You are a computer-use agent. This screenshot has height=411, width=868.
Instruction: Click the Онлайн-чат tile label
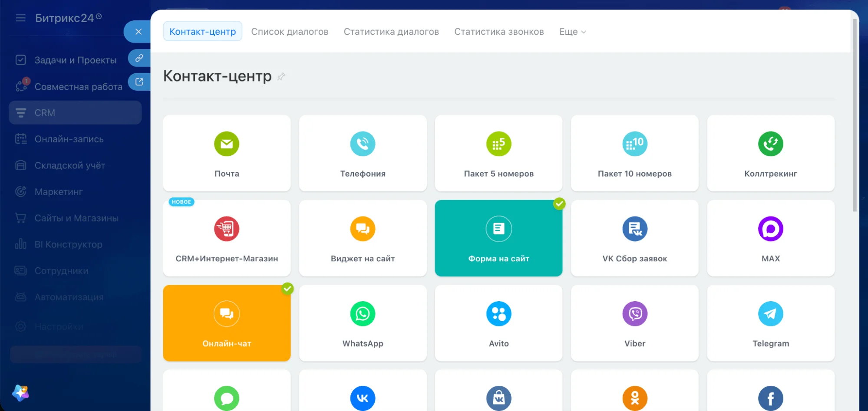(227, 344)
